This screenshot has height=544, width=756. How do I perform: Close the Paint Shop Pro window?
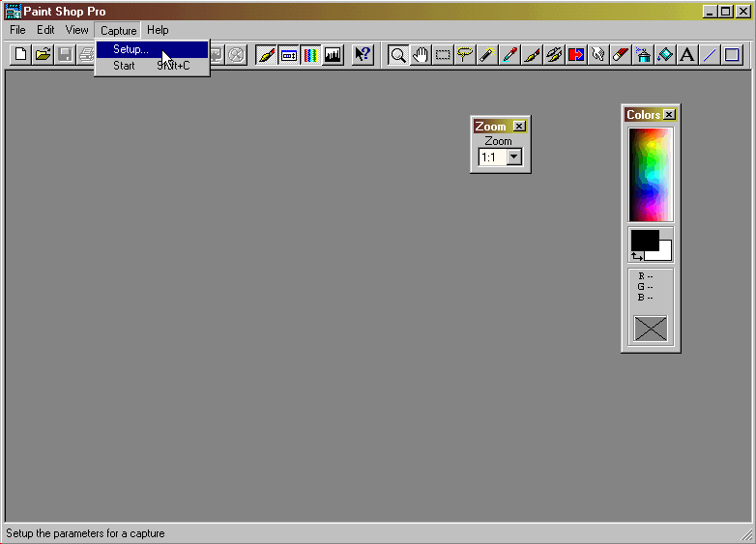(743, 12)
